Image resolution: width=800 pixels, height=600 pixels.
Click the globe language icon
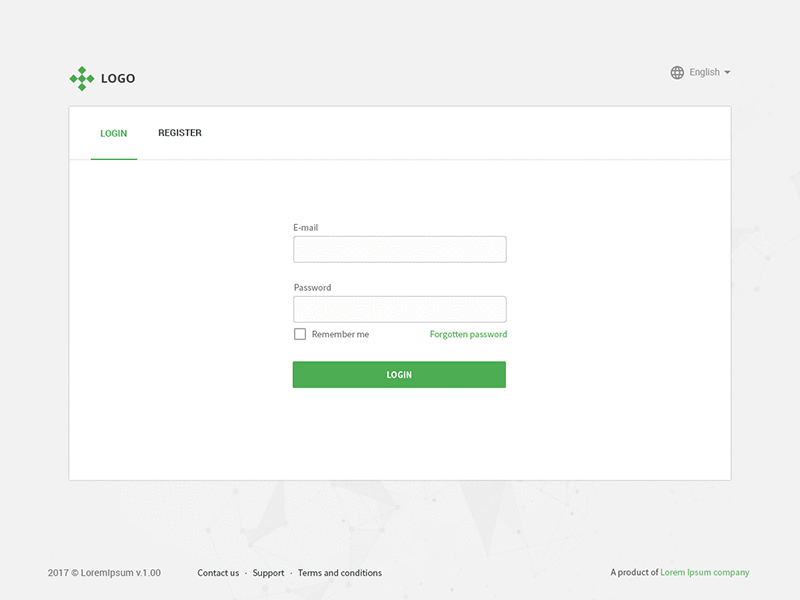tap(676, 72)
